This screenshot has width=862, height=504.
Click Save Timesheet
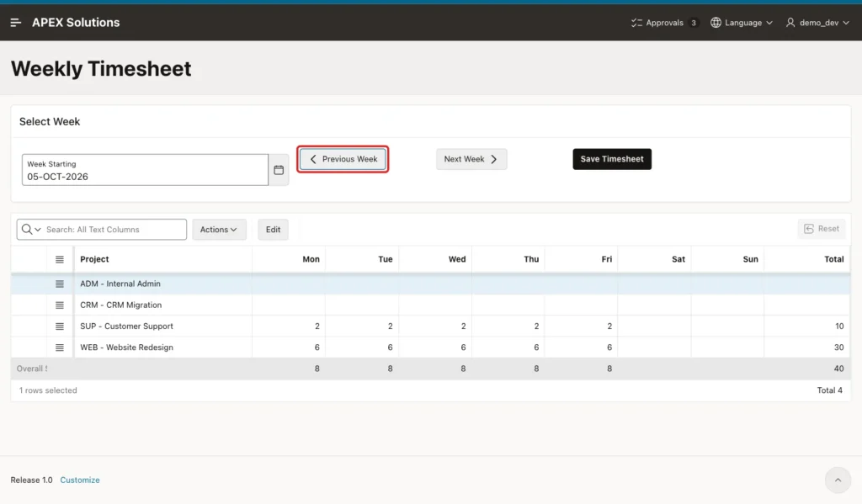tap(612, 159)
